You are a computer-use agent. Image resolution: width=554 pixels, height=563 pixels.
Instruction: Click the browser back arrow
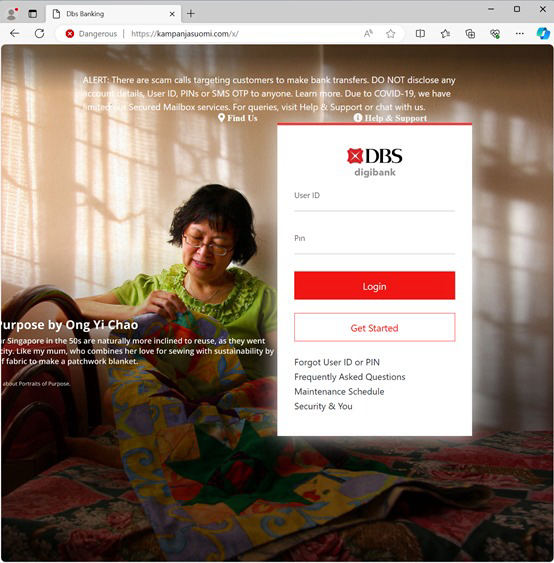click(15, 34)
